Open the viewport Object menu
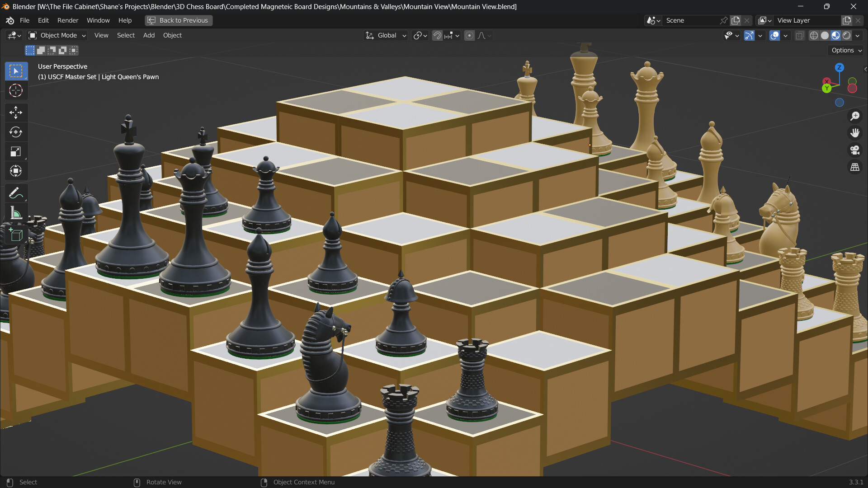The height and width of the screenshot is (488, 868). (172, 35)
